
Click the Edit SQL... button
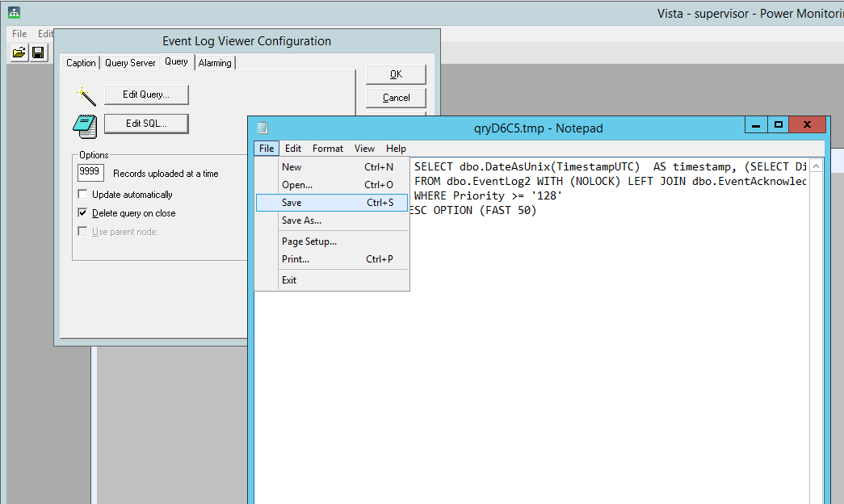pos(146,124)
